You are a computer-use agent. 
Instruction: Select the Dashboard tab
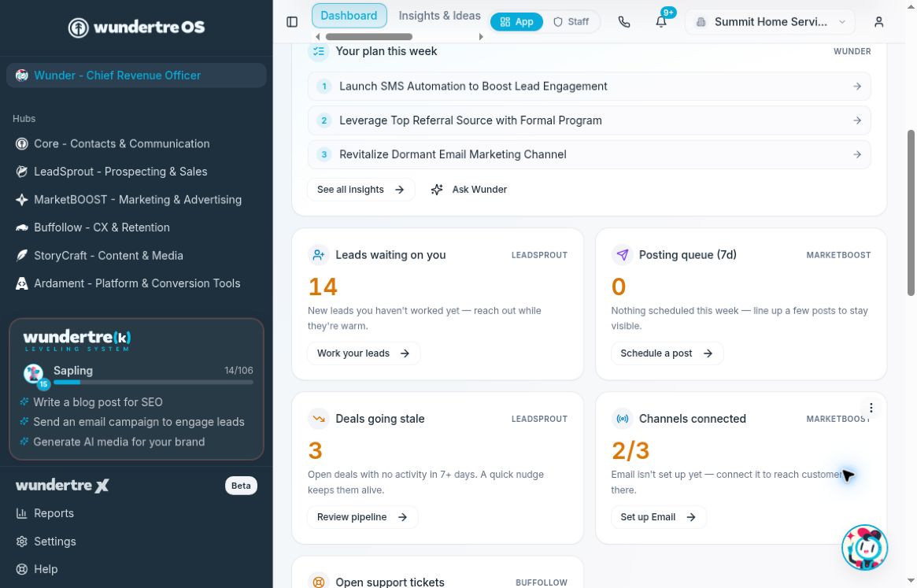[x=349, y=16]
